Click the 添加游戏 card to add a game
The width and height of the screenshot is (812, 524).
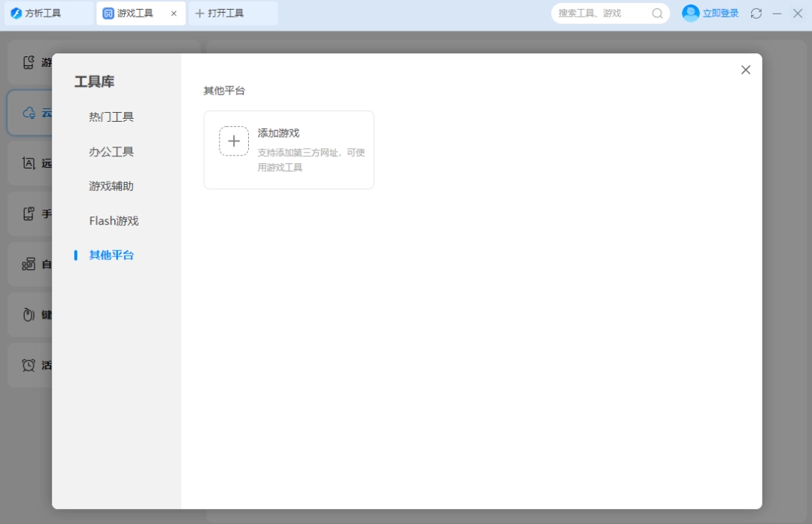click(x=289, y=149)
